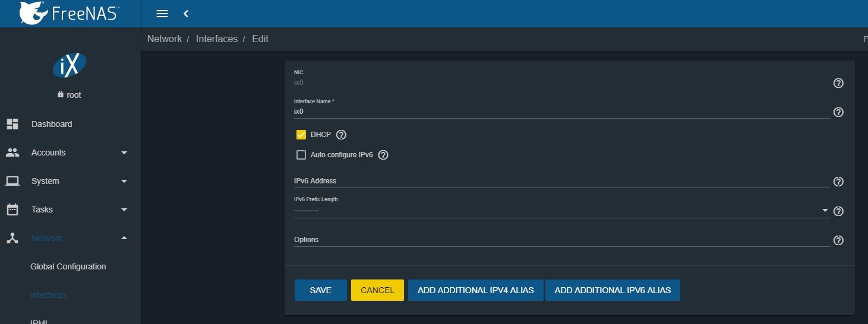This screenshot has width=868, height=324.
Task: Click the IPv6 Address input field
Action: coord(561,181)
